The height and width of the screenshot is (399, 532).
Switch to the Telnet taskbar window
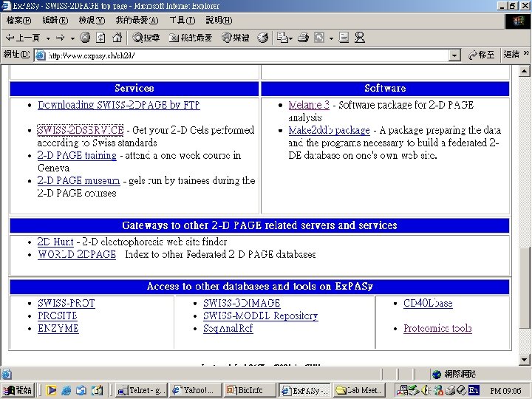pos(140,391)
